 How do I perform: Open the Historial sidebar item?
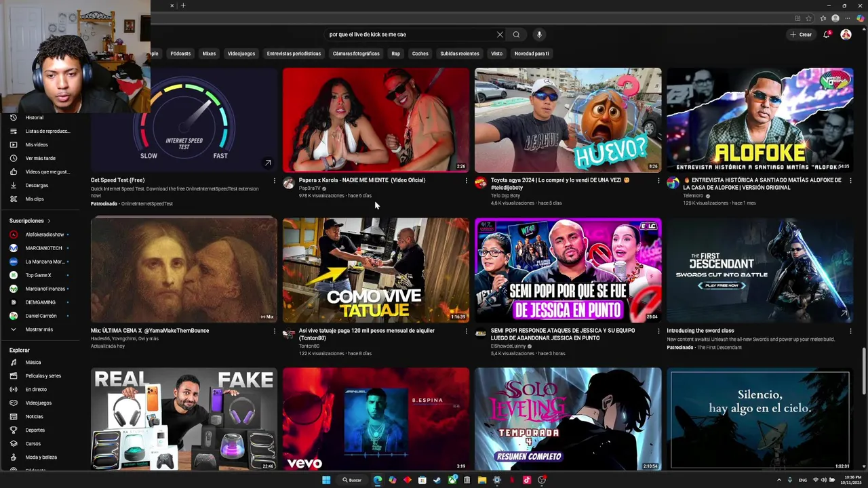click(34, 117)
